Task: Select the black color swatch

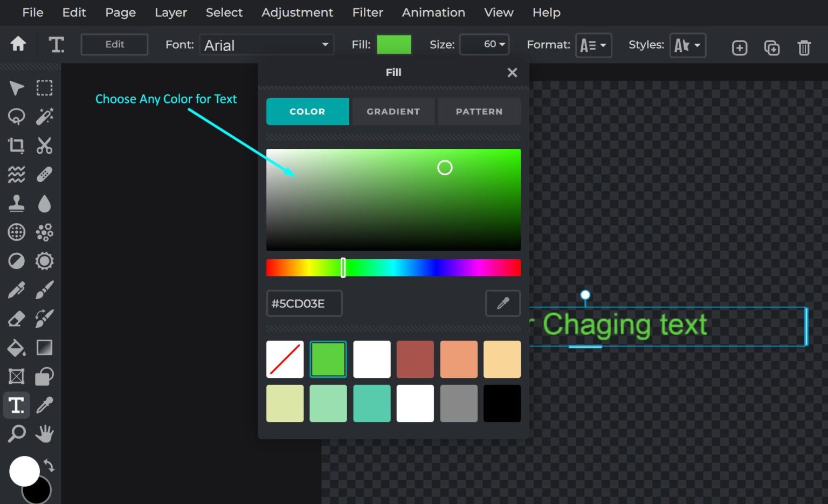Action: tap(502, 403)
